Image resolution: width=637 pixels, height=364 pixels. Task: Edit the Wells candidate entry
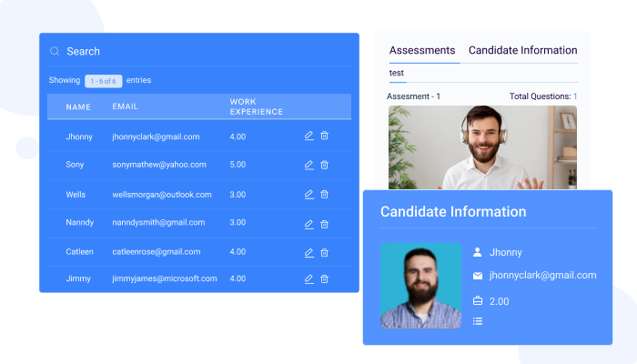309,195
